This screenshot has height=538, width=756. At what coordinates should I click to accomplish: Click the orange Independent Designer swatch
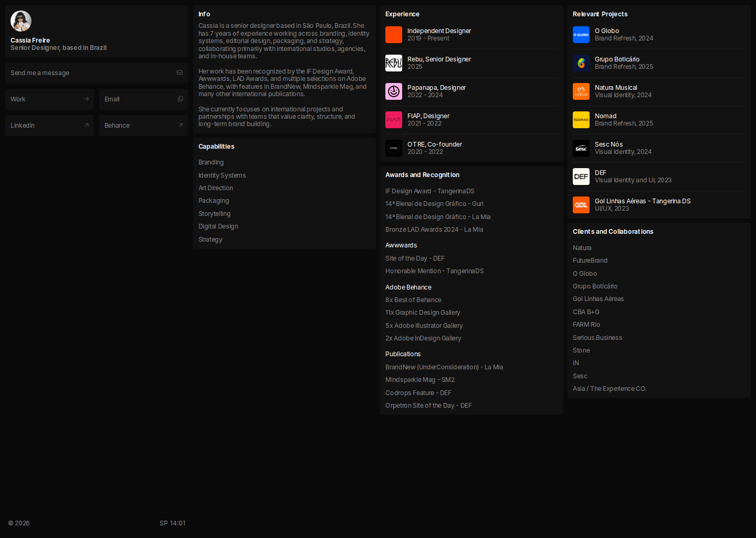393,35
